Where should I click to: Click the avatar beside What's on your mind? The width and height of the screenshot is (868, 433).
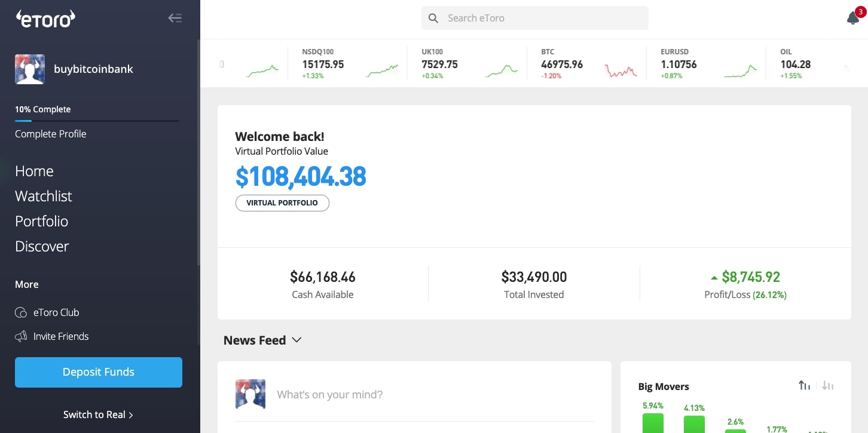tap(250, 394)
